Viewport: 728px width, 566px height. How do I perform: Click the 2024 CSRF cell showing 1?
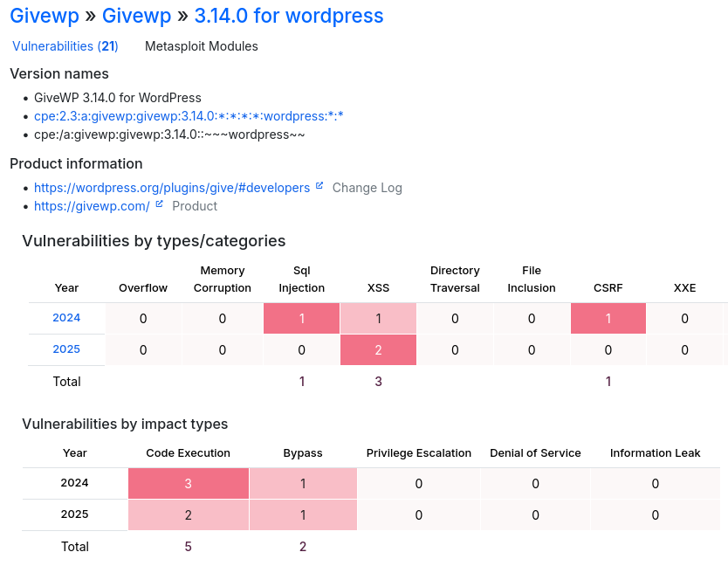tap(608, 318)
